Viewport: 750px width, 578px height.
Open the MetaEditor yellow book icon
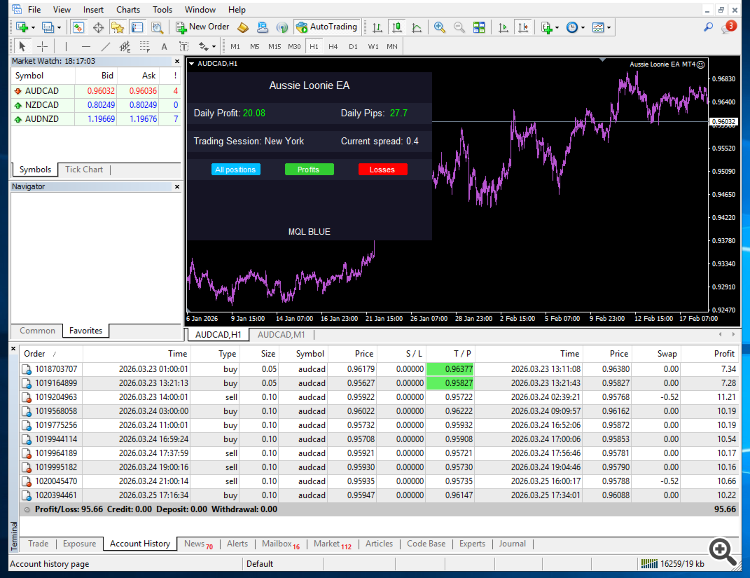[243, 27]
